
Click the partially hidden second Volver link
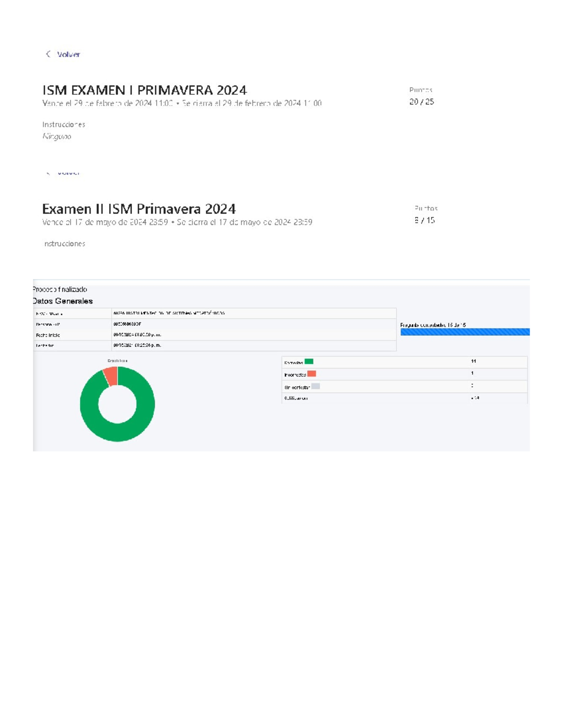coord(68,173)
